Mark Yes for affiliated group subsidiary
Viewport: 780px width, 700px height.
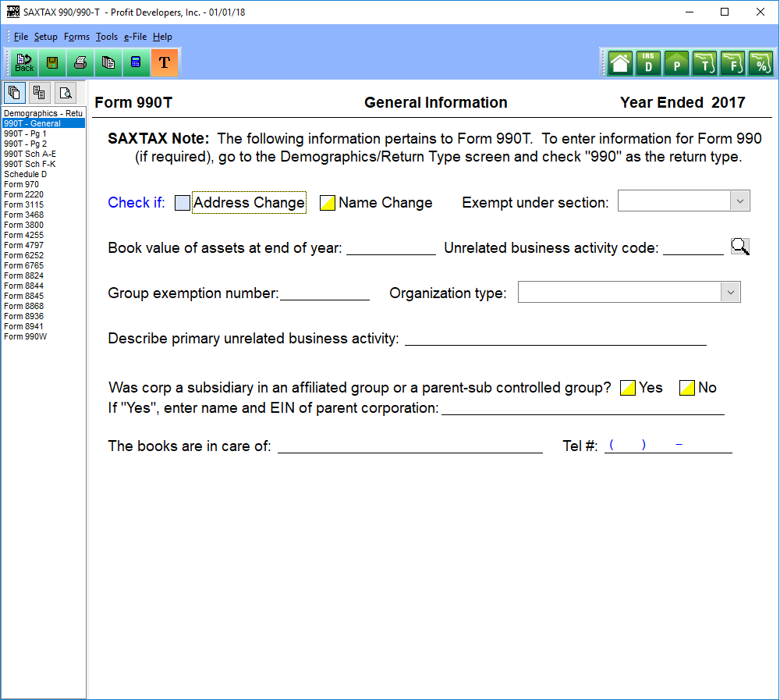coord(628,388)
